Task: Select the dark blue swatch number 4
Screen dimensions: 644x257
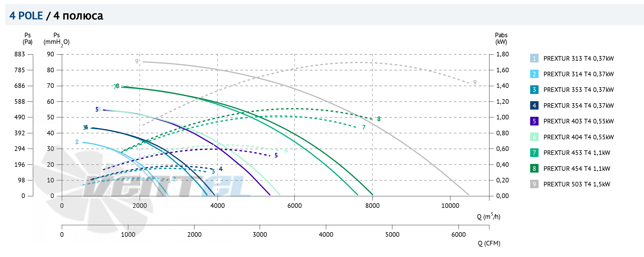Action: (x=534, y=106)
